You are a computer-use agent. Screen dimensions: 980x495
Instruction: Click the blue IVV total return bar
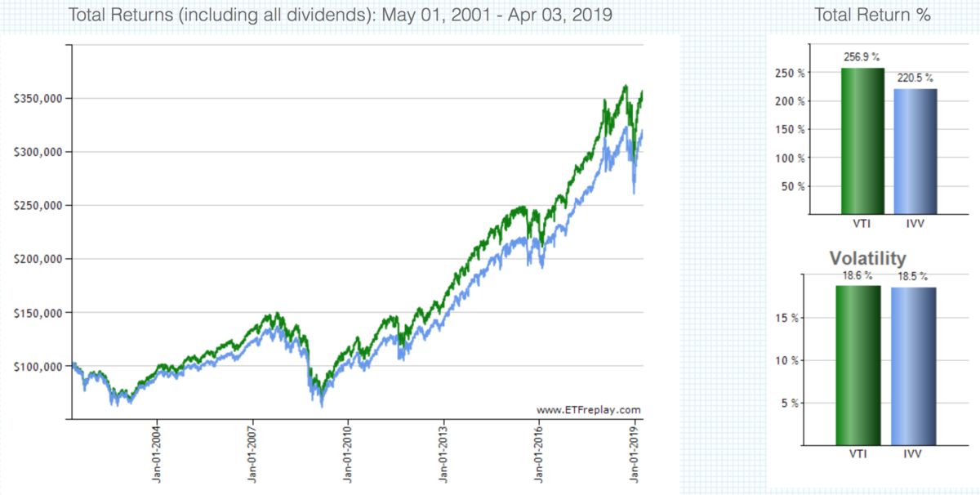(x=916, y=152)
